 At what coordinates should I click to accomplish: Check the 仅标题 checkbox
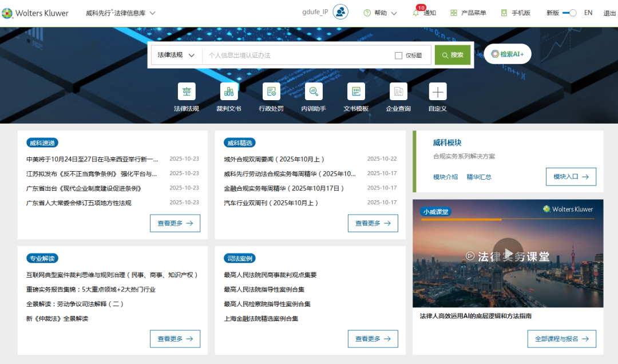(398, 56)
